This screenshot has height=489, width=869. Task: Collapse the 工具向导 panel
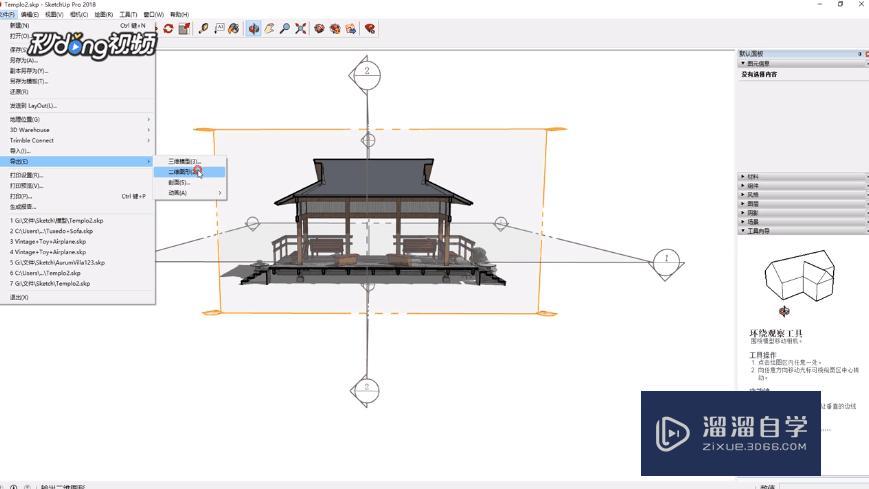point(802,231)
